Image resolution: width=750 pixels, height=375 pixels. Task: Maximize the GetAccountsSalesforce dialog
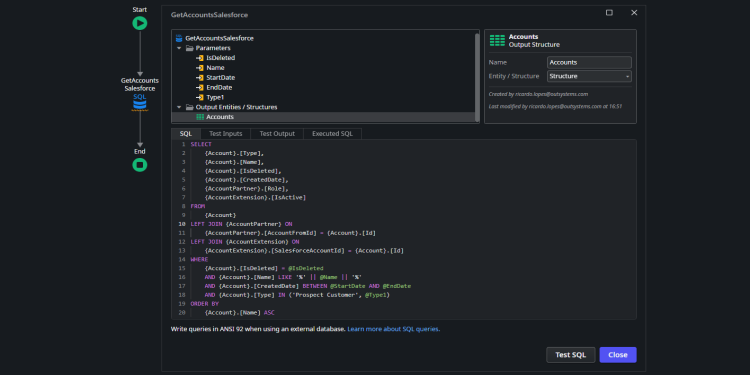pyautogui.click(x=609, y=13)
